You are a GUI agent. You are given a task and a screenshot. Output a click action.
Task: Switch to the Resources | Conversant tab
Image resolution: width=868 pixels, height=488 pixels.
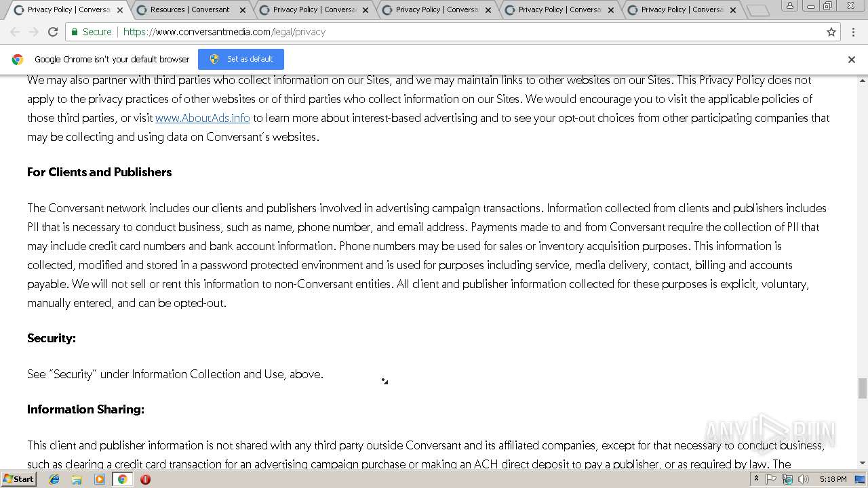[190, 9]
